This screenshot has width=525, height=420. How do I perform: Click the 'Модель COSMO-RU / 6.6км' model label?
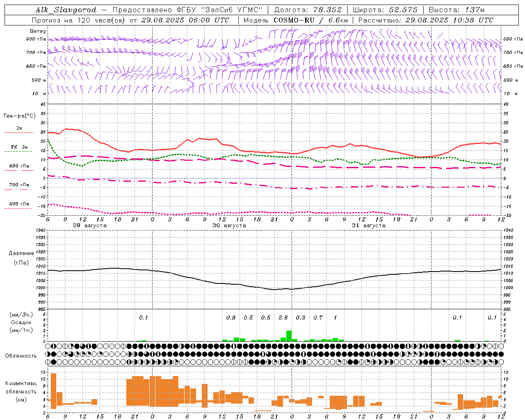[296, 20]
